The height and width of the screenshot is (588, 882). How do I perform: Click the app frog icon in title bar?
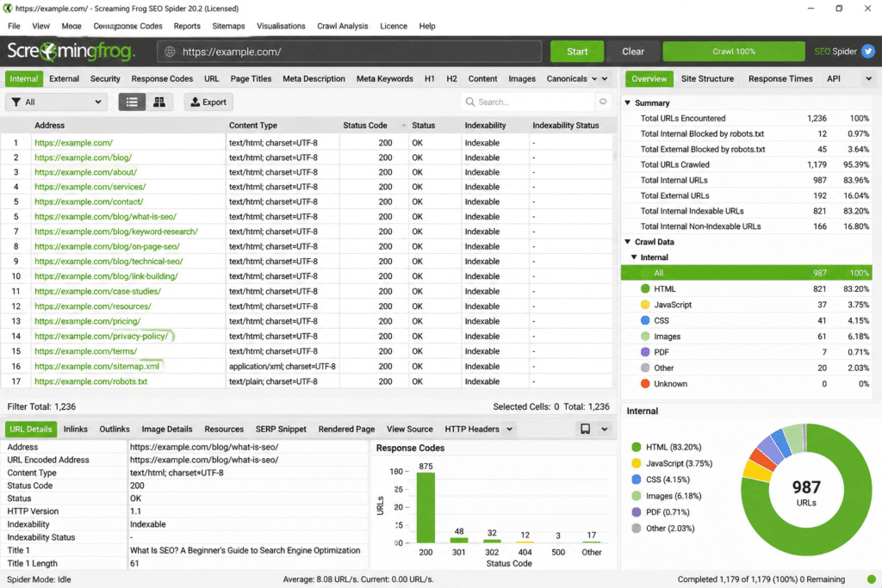point(7,9)
